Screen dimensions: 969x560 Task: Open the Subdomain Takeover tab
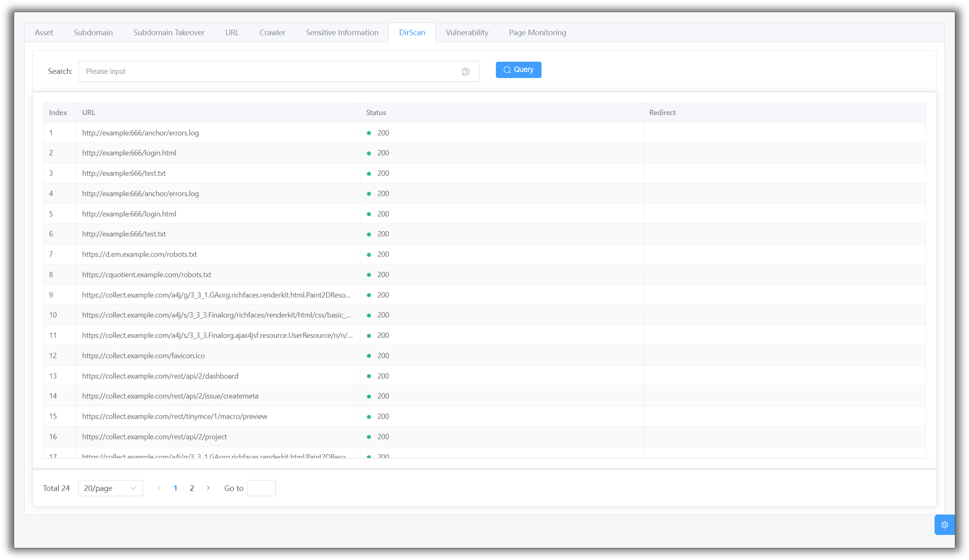pos(169,33)
